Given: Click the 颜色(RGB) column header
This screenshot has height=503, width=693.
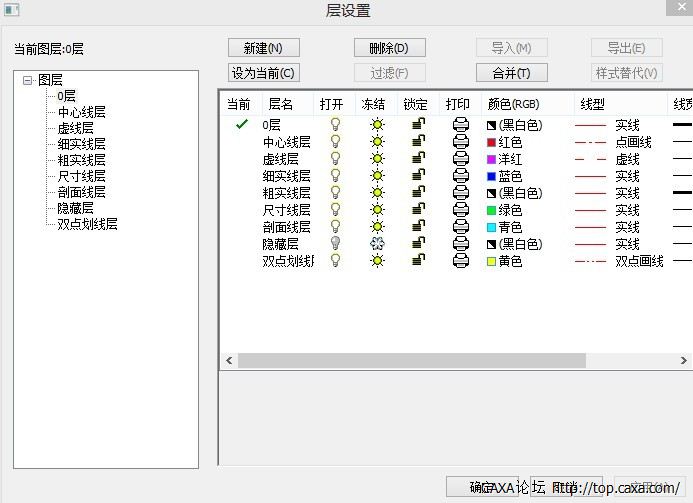Looking at the screenshot, I should [514, 104].
